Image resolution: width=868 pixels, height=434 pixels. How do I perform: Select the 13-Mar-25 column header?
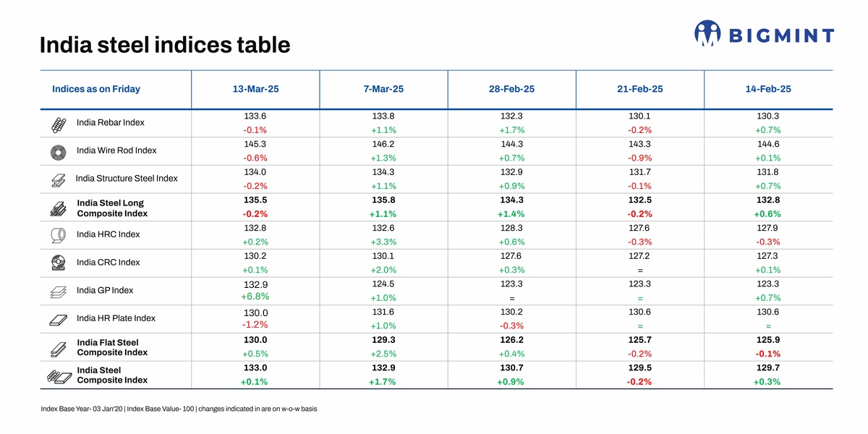255,89
